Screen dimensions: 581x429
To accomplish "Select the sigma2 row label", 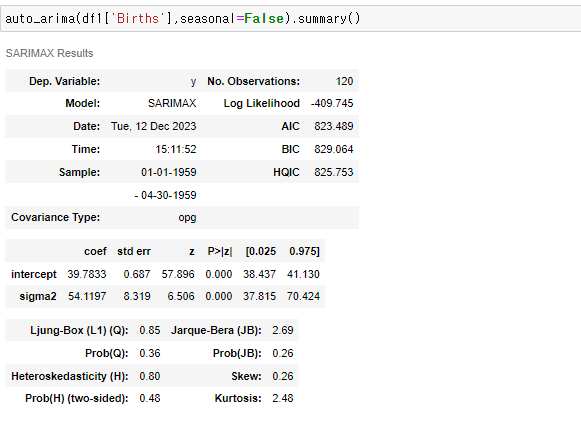I will (x=38, y=296).
